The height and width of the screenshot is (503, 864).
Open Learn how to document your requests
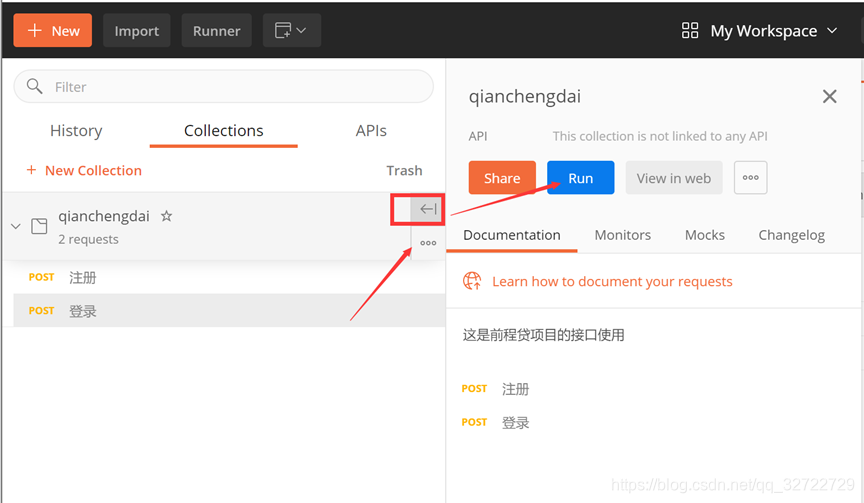tap(612, 282)
